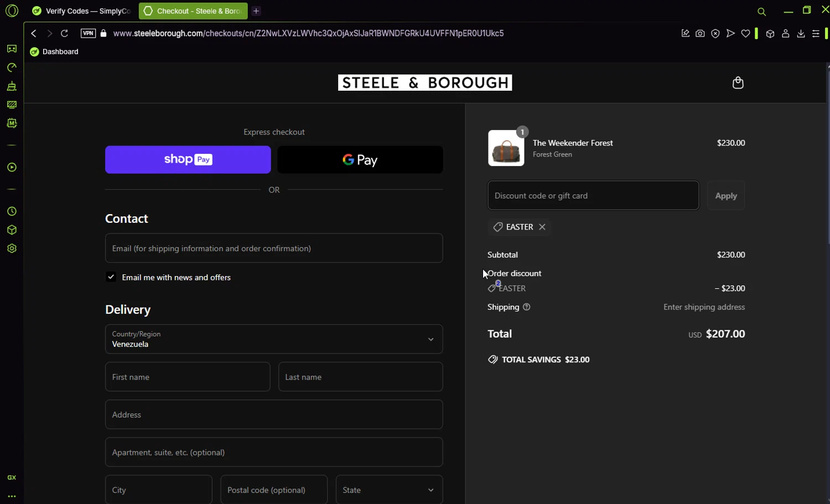Open GX Cleaner broom icon in sidebar
The image size is (830, 504).
pos(12,86)
